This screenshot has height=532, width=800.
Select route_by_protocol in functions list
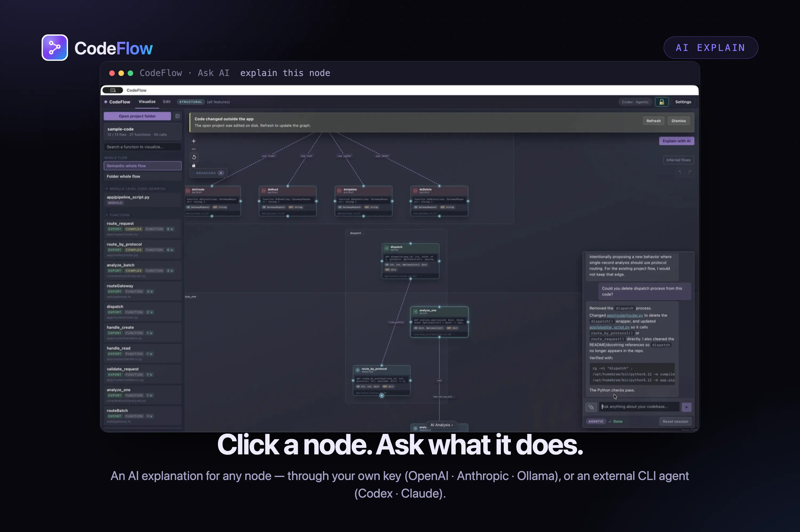tap(142, 249)
